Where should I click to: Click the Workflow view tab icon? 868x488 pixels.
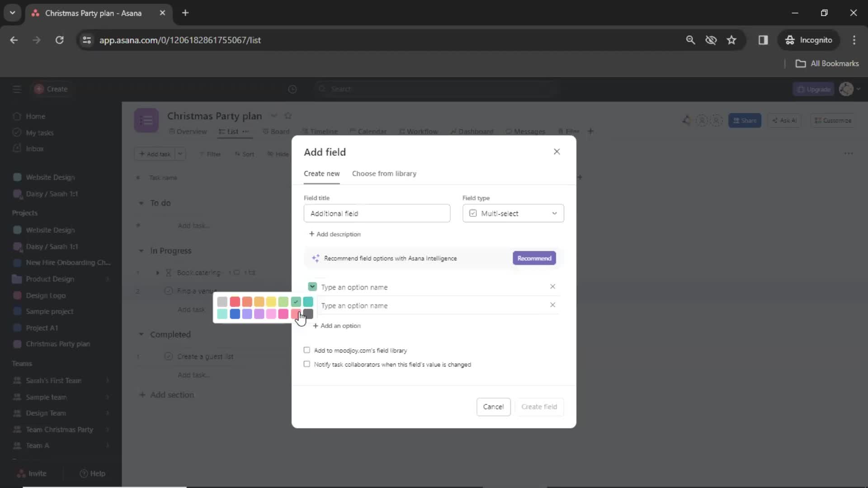(x=403, y=131)
